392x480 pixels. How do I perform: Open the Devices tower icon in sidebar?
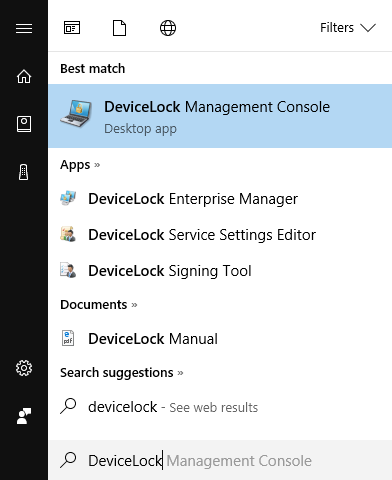[24, 172]
